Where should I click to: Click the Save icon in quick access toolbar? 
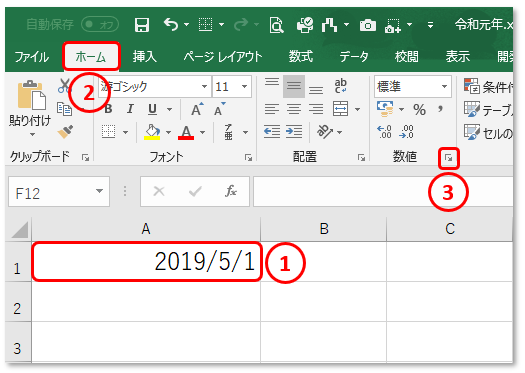click(142, 25)
